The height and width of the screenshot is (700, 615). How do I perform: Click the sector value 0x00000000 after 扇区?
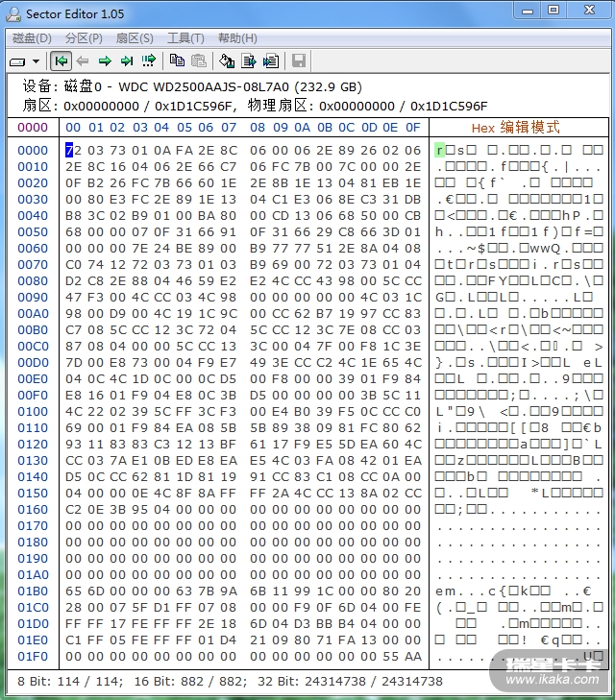102,107
